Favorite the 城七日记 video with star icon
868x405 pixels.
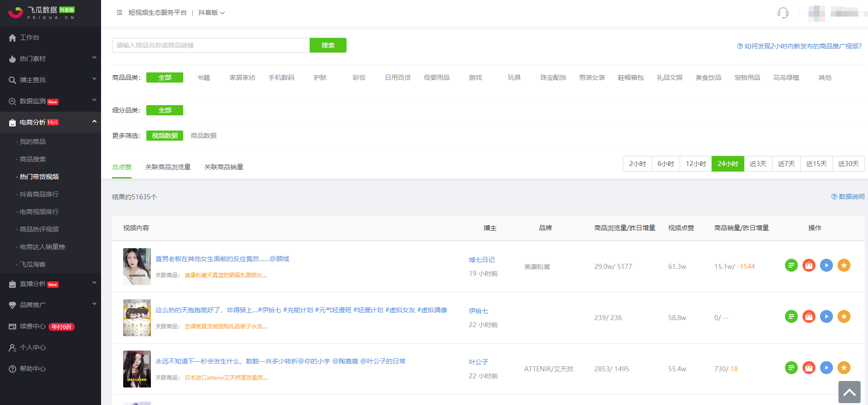(x=844, y=266)
